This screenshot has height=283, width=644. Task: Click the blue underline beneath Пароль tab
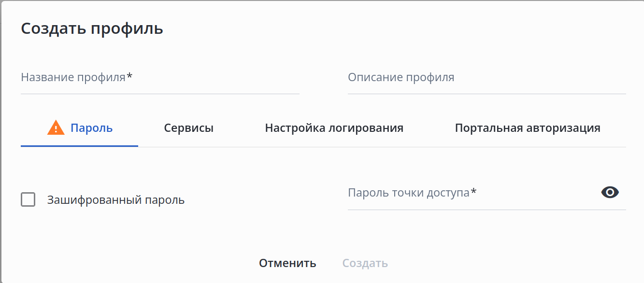click(79, 146)
